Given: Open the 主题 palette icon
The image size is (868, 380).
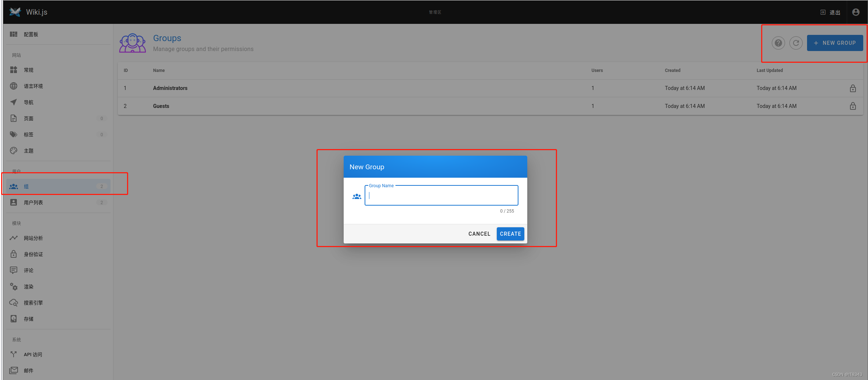Looking at the screenshot, I should click(x=14, y=151).
